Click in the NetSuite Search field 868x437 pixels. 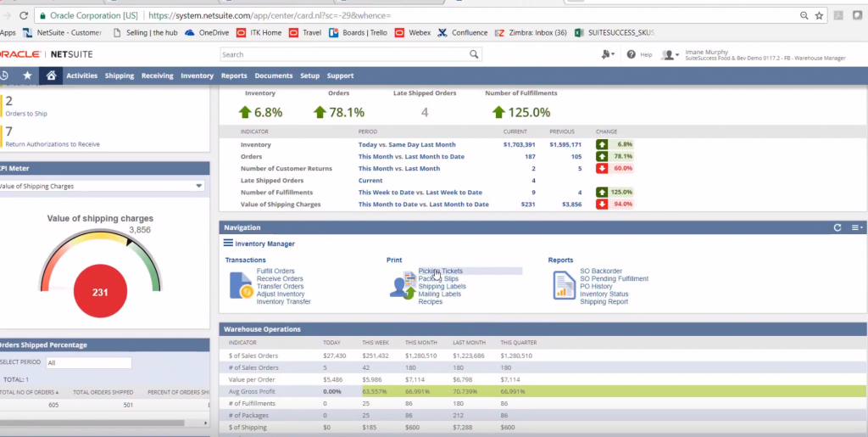[343, 54]
